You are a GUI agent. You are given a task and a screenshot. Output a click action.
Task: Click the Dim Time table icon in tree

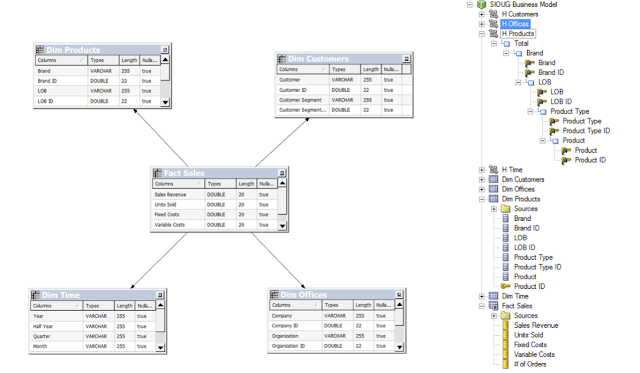(493, 296)
